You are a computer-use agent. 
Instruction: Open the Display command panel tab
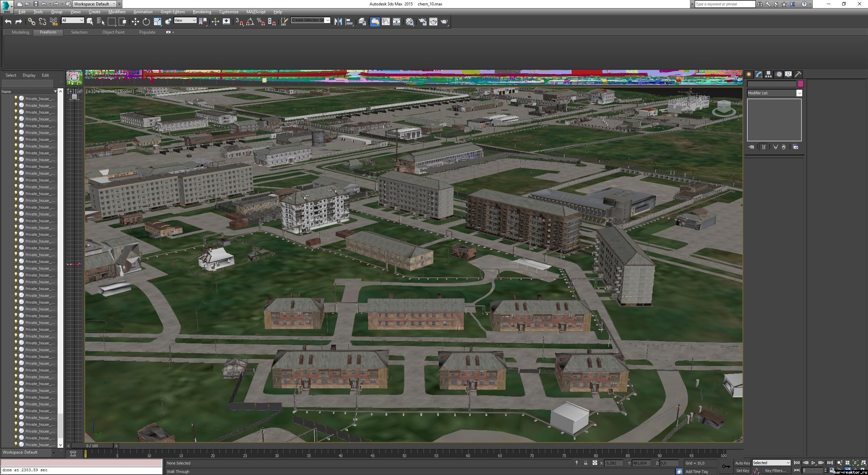pos(788,74)
